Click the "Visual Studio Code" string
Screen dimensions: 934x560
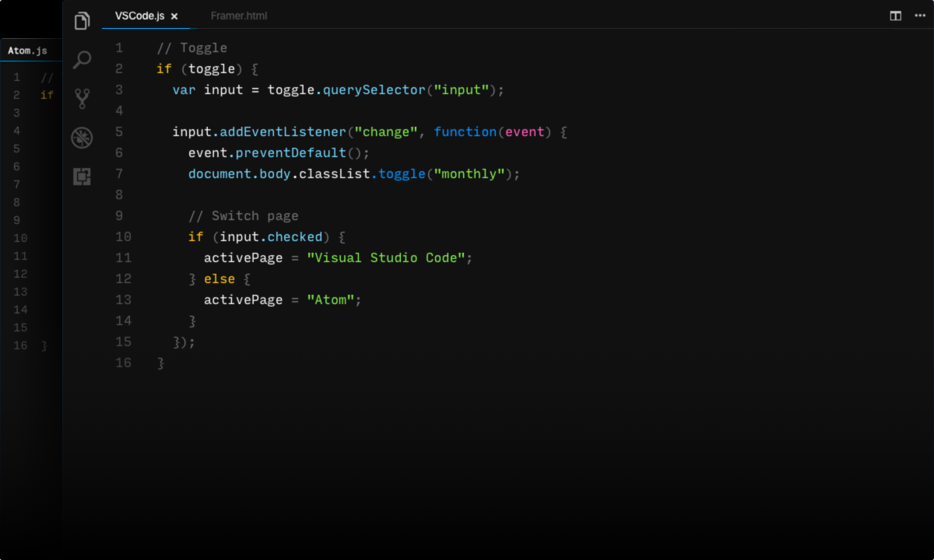click(x=386, y=258)
